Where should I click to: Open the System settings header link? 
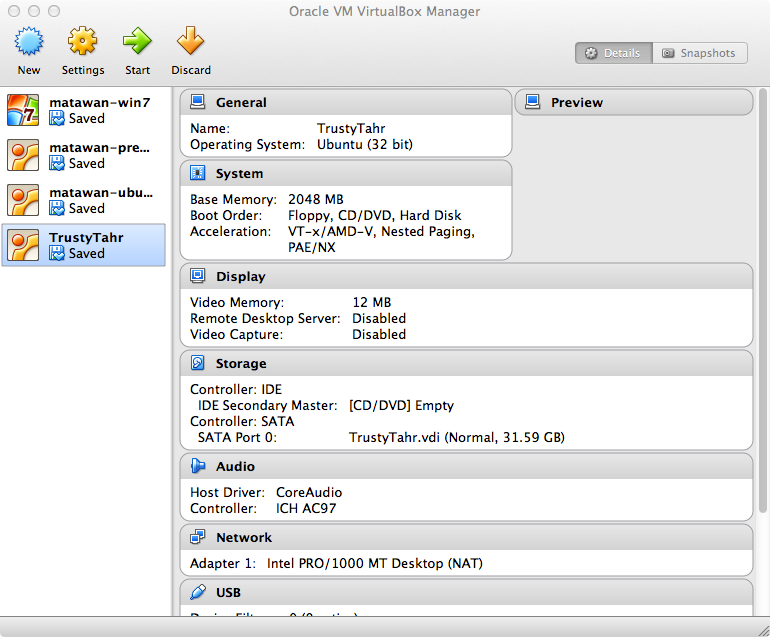click(x=240, y=173)
